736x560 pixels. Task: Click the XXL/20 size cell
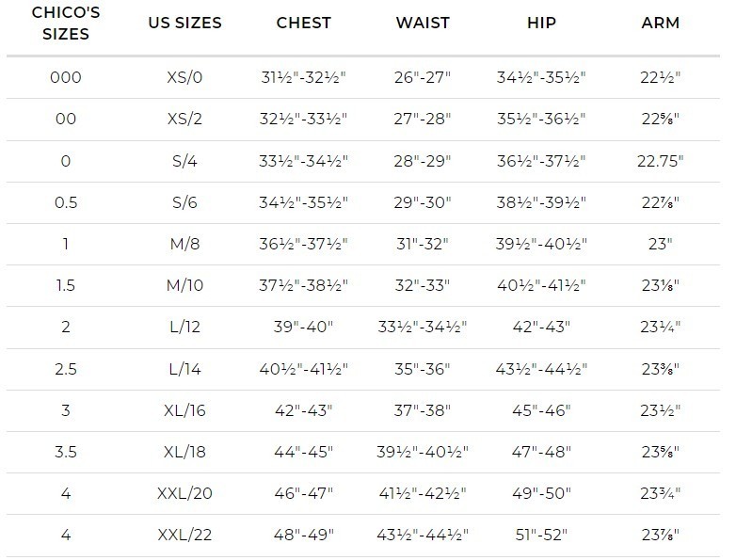point(184,493)
